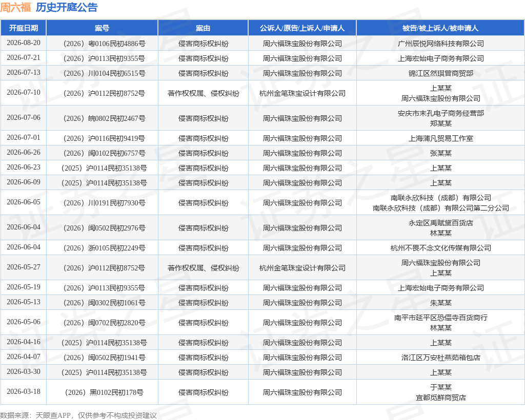Click the 案由 column header
This screenshot has width=525, height=420.
[x=203, y=28]
